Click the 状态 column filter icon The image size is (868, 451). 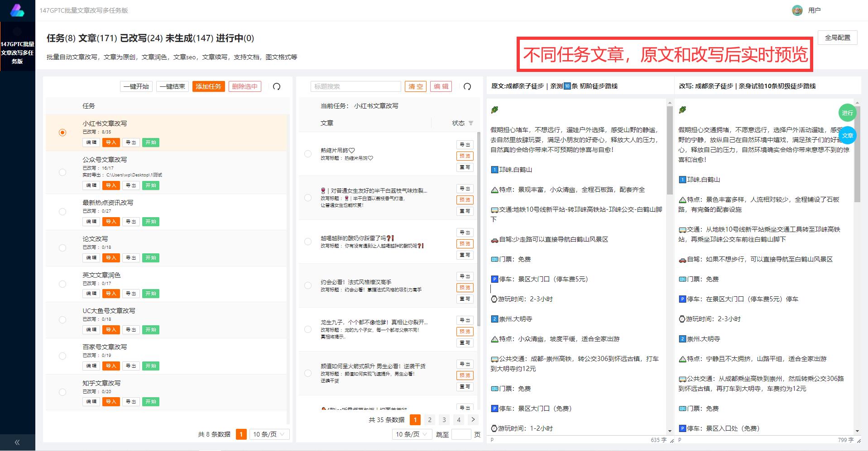[x=471, y=123]
